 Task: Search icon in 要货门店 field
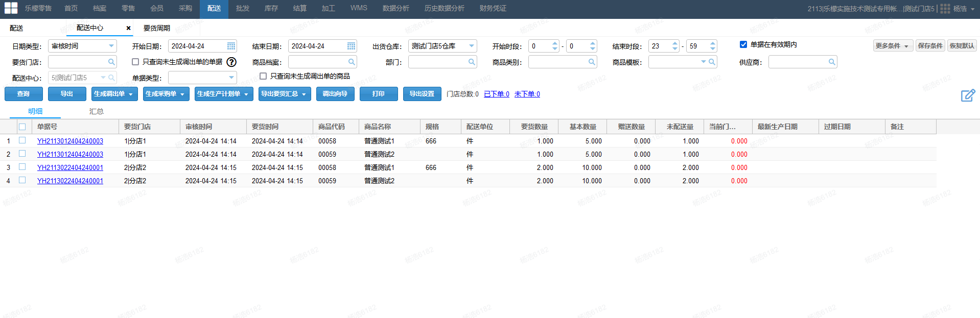[111, 62]
